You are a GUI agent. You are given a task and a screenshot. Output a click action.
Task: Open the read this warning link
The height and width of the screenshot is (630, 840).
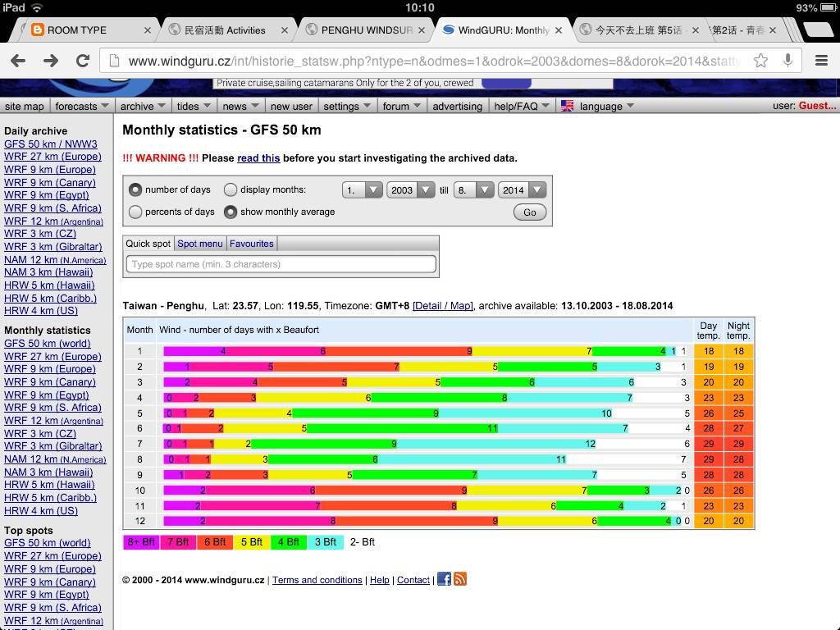tap(258, 158)
